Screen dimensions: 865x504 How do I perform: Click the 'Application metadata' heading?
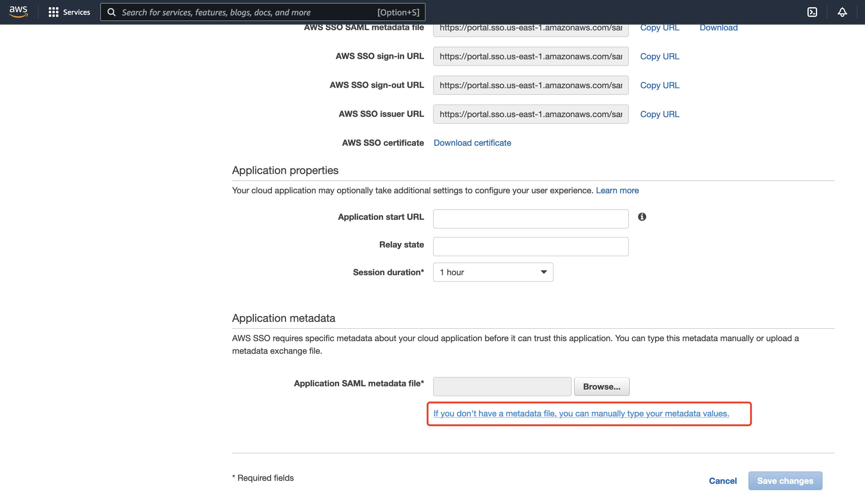pos(283,319)
